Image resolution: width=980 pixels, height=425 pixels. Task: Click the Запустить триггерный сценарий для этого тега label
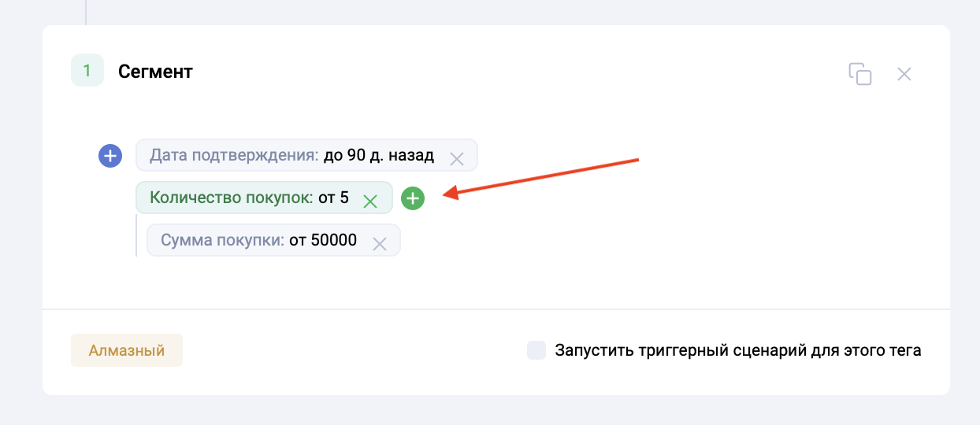(x=737, y=350)
